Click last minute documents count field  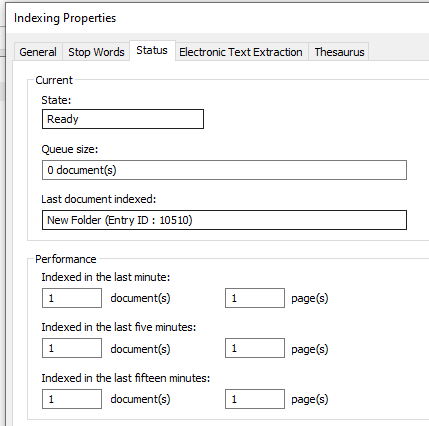click(x=72, y=298)
